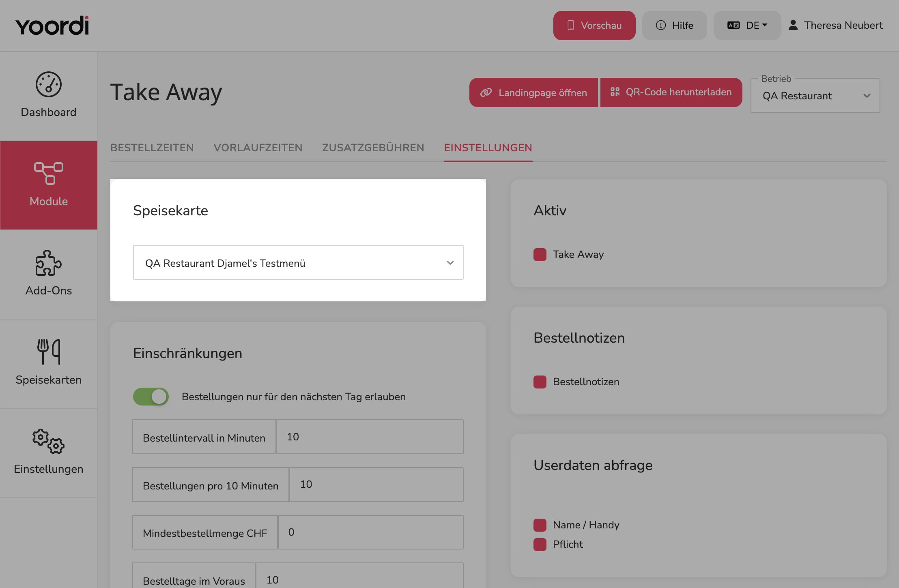Click Landingpage öffnen button
The height and width of the screenshot is (588, 899).
point(533,92)
